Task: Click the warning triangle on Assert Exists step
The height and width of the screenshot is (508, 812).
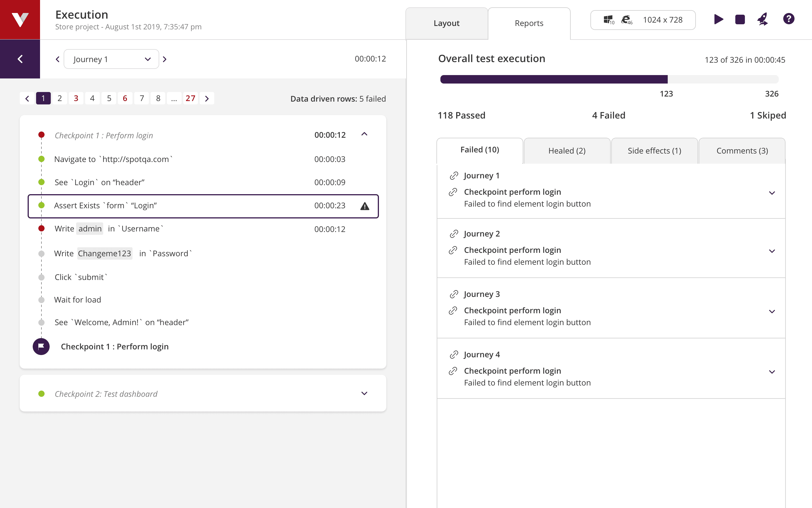Action: [x=365, y=206]
